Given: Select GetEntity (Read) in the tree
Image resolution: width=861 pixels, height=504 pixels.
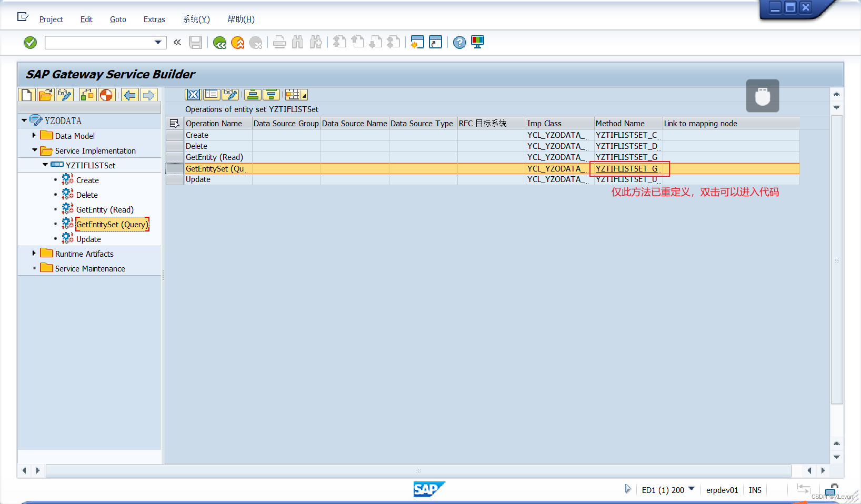Looking at the screenshot, I should [x=105, y=209].
